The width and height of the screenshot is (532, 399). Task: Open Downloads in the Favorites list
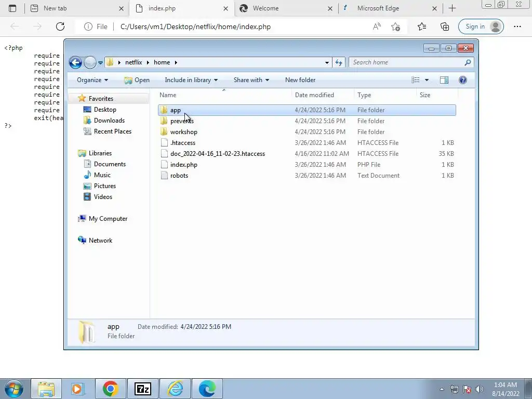[x=109, y=121]
